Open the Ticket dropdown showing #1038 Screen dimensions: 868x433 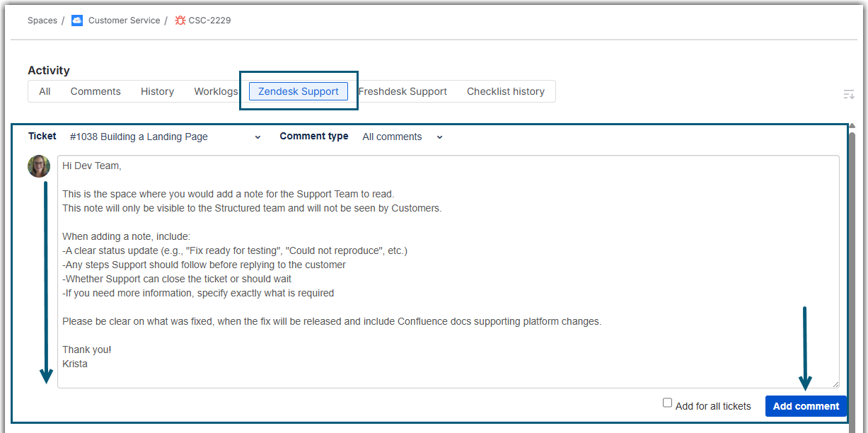[x=166, y=137]
